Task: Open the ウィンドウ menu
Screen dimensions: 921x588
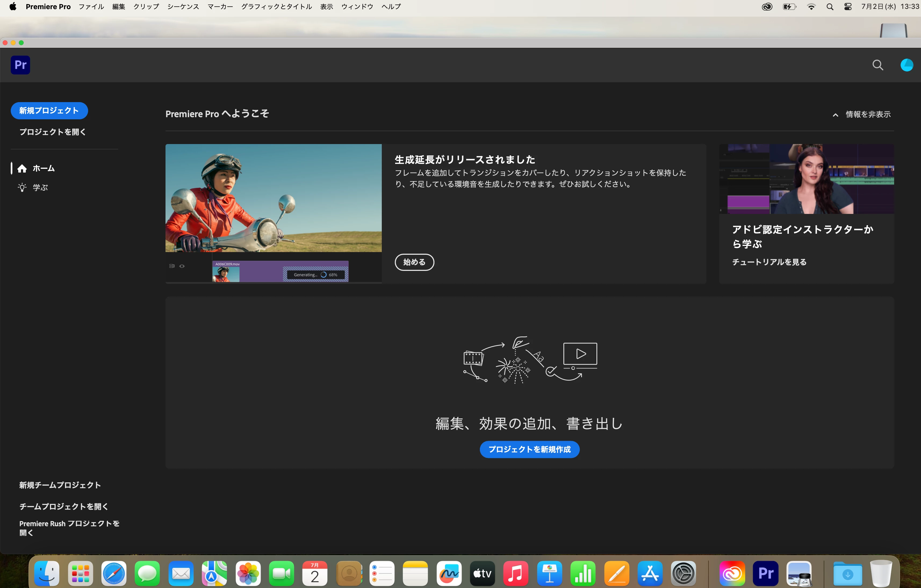Action: [x=357, y=6]
